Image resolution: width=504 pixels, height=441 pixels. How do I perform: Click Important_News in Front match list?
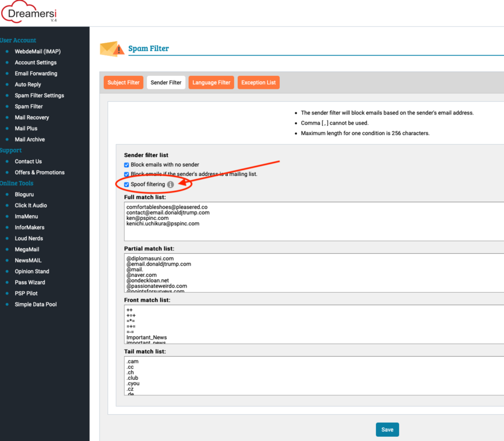146,337
